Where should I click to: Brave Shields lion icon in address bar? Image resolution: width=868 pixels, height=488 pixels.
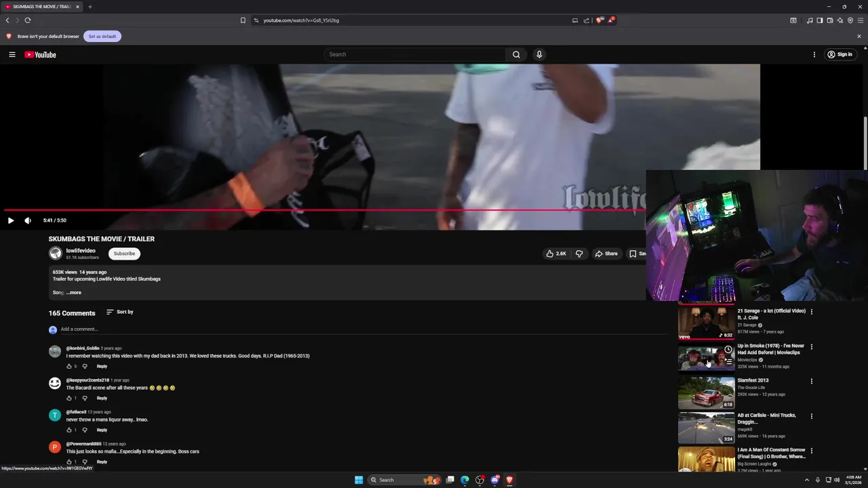(599, 20)
